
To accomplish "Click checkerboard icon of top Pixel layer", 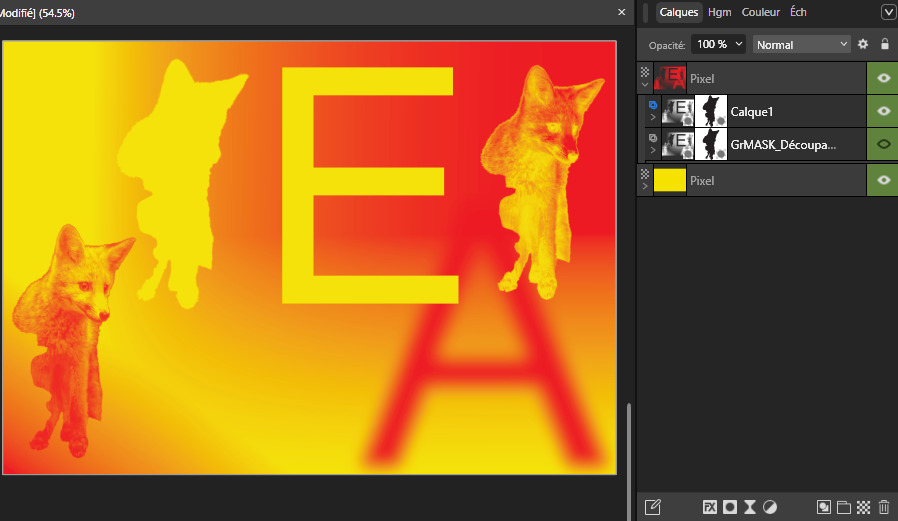I will click(x=645, y=72).
